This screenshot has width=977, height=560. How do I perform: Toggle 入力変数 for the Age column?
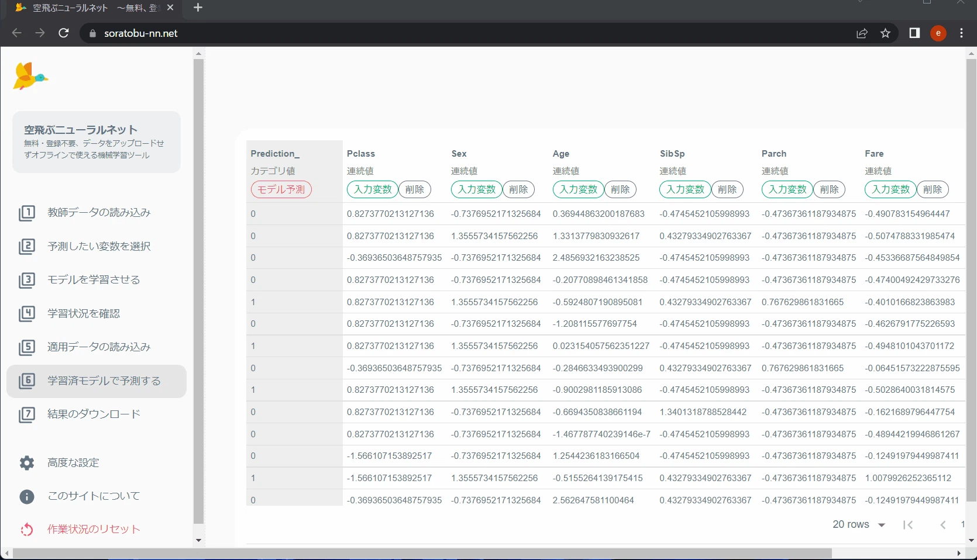tap(579, 189)
